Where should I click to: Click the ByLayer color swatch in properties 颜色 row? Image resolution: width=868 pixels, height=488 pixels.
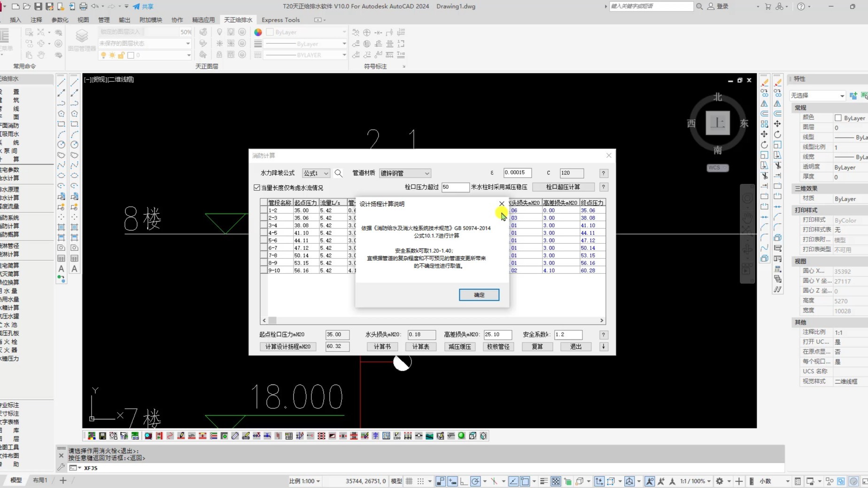[838, 118]
